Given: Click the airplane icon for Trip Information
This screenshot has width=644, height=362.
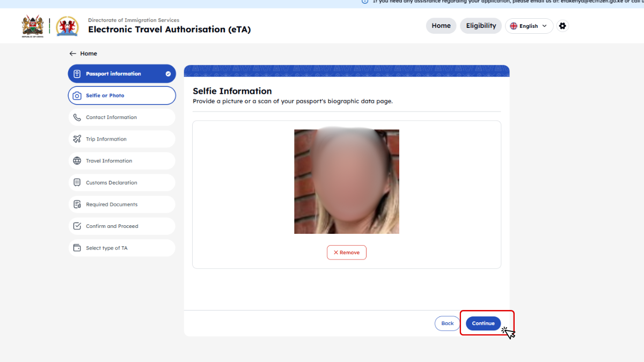Looking at the screenshot, I should [x=77, y=139].
